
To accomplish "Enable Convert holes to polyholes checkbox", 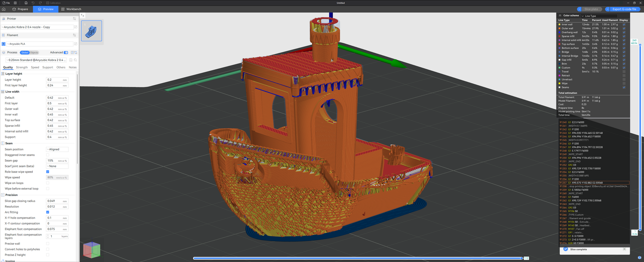I will (48, 249).
